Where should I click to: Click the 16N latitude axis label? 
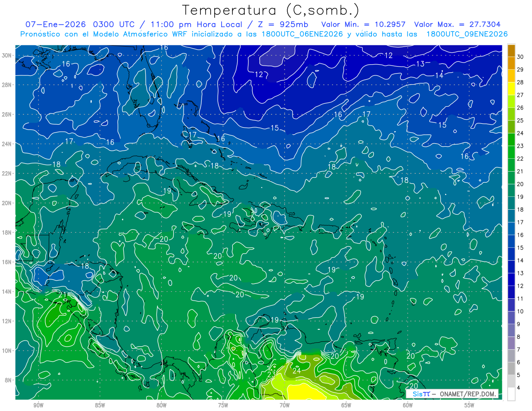pos(7,262)
